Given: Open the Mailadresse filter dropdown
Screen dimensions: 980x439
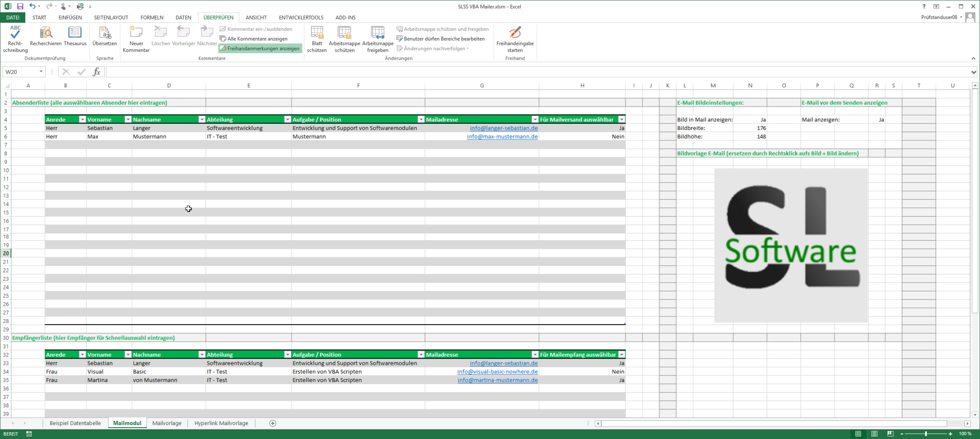Looking at the screenshot, I should coord(535,119).
